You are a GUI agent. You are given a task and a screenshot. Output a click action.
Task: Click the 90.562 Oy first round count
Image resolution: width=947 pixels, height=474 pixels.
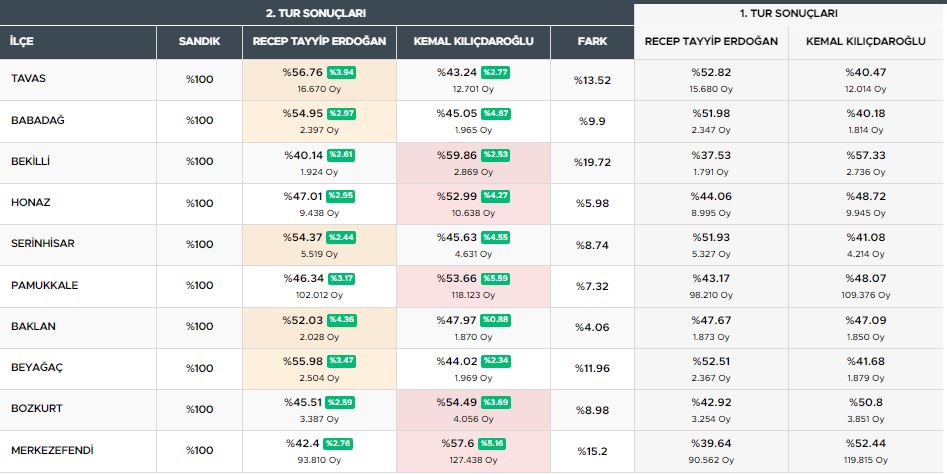(x=711, y=460)
